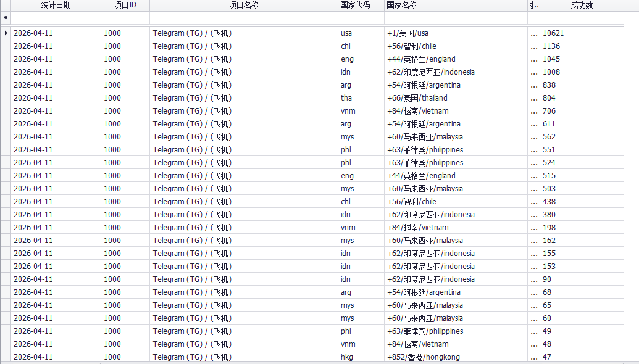Sort by the 成功数 column header
The image size is (639, 364).
[582, 6]
